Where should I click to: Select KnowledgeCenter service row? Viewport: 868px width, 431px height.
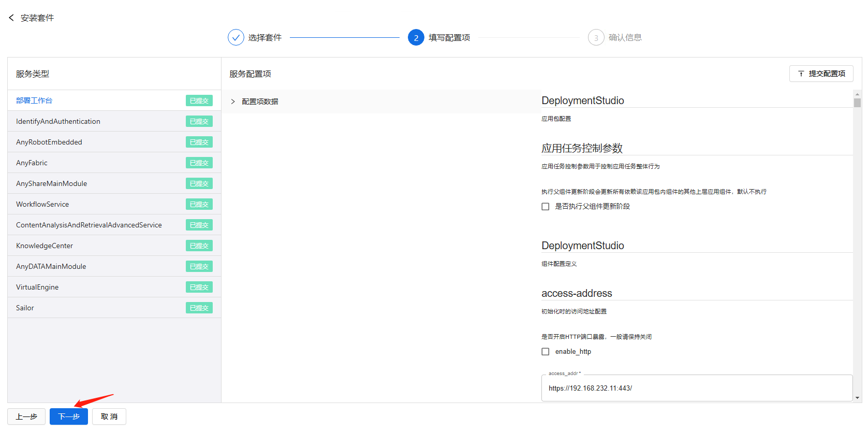(x=114, y=246)
